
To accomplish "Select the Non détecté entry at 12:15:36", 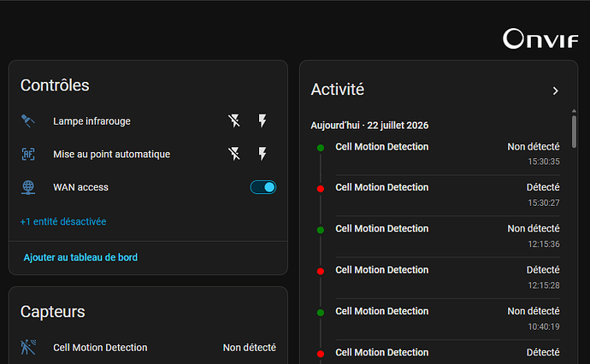I will click(x=447, y=237).
